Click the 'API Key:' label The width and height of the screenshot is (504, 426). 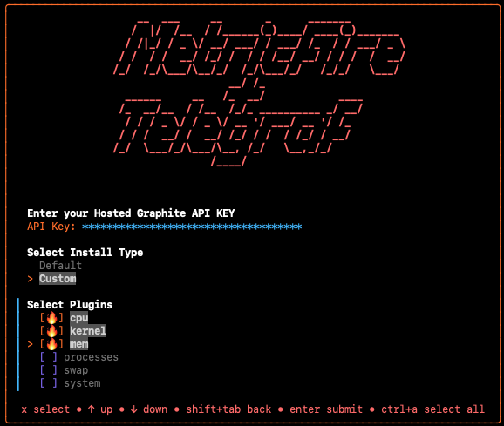coord(51,227)
